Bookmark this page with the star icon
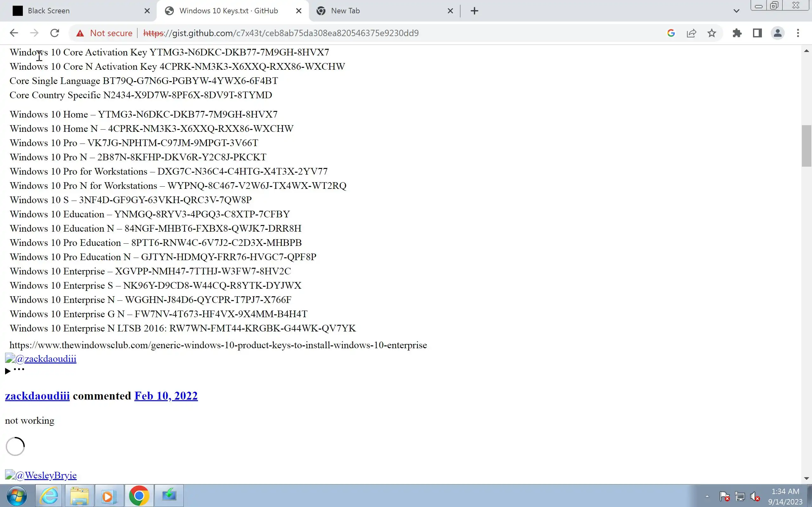This screenshot has height=507, width=812. click(x=712, y=33)
